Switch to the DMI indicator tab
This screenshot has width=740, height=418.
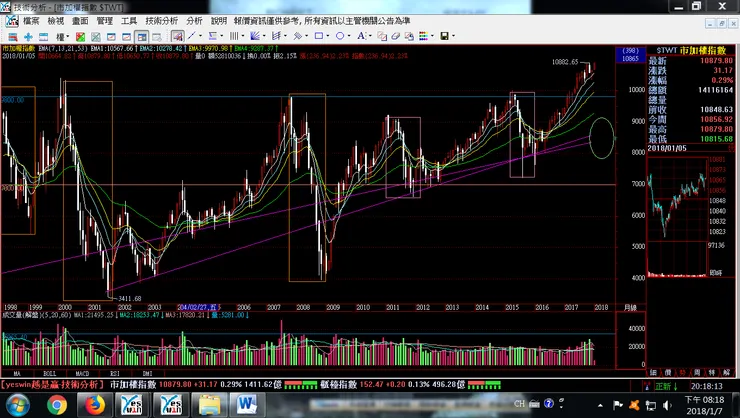[x=147, y=373]
